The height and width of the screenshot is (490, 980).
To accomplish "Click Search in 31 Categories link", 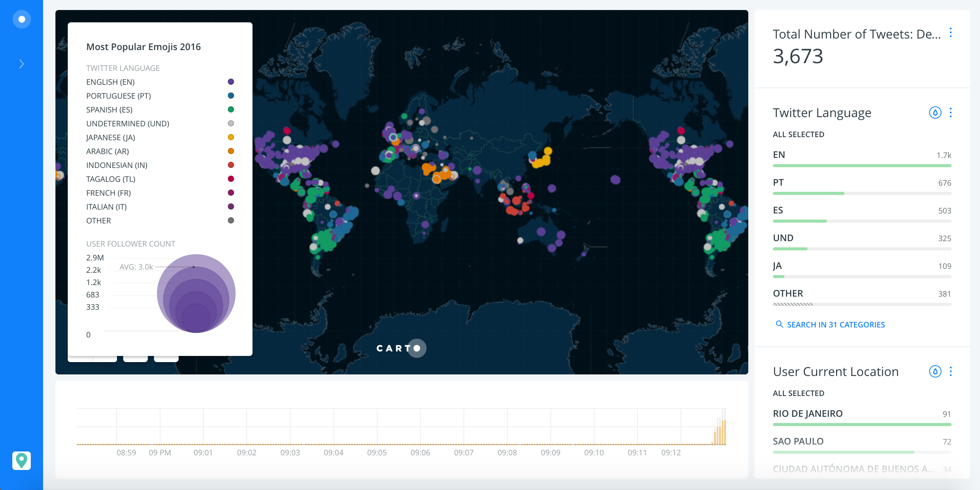I will coord(835,325).
